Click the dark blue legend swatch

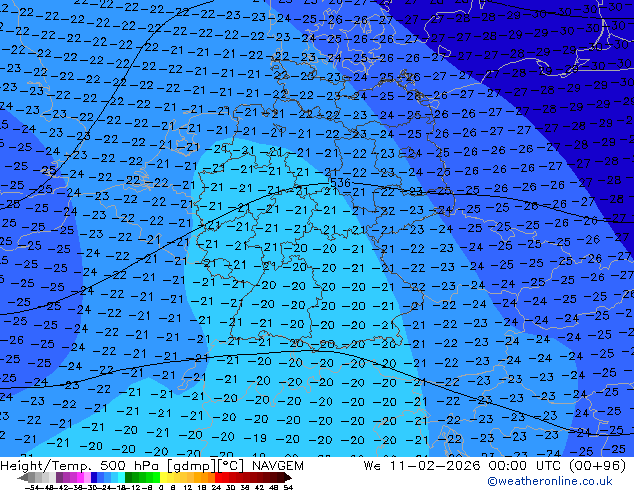pos(94,477)
